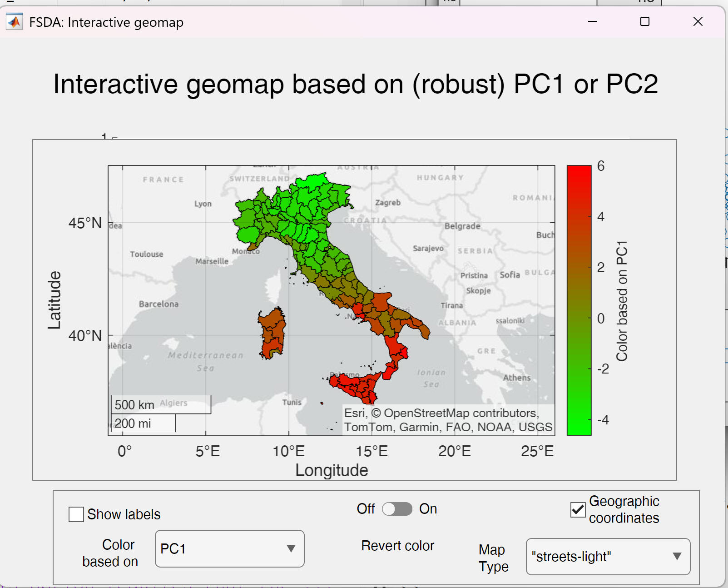Click the Longitude axis label

pos(332,470)
